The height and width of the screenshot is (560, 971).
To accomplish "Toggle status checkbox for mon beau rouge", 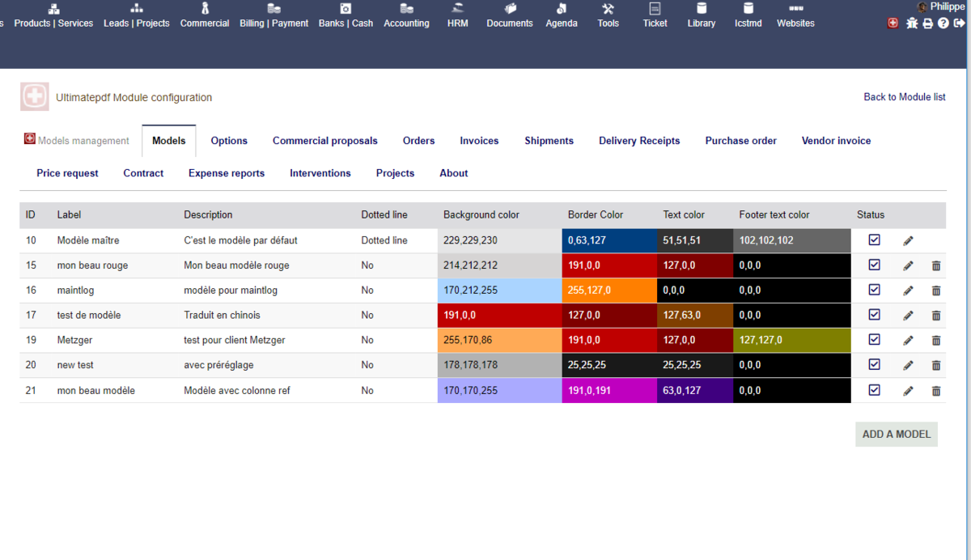I will tap(874, 265).
